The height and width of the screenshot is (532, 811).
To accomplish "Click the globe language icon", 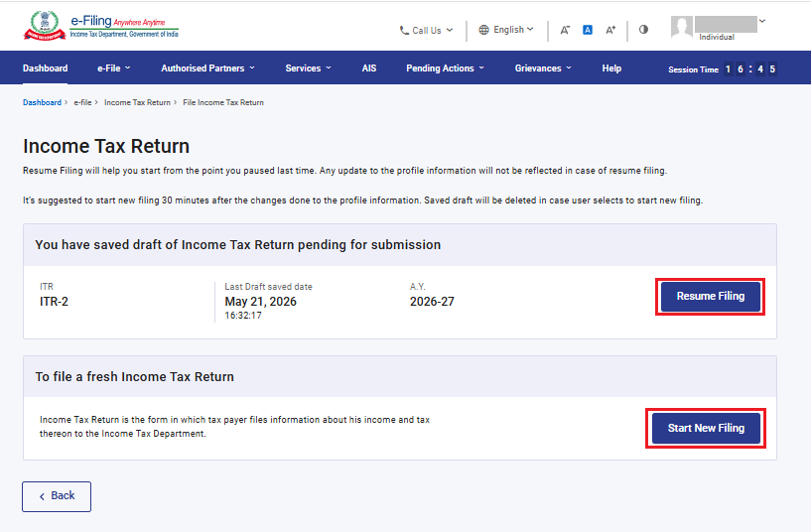I will tap(483, 30).
